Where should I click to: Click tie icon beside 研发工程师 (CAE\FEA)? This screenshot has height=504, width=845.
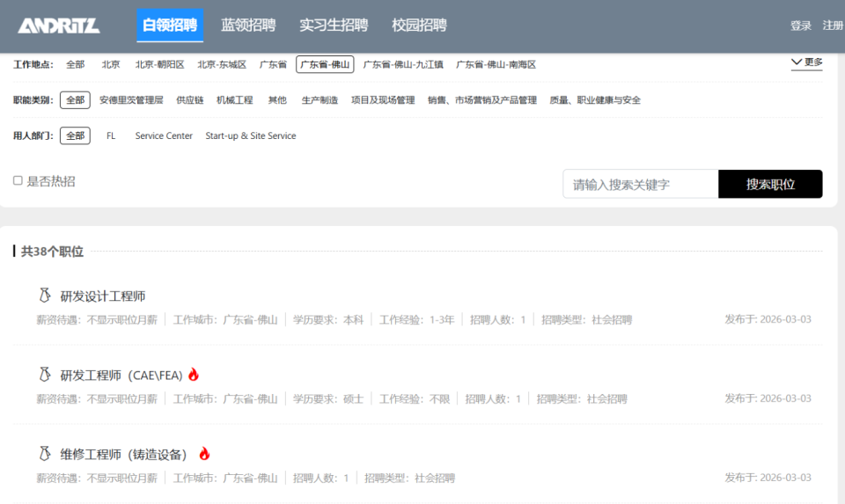(45, 374)
